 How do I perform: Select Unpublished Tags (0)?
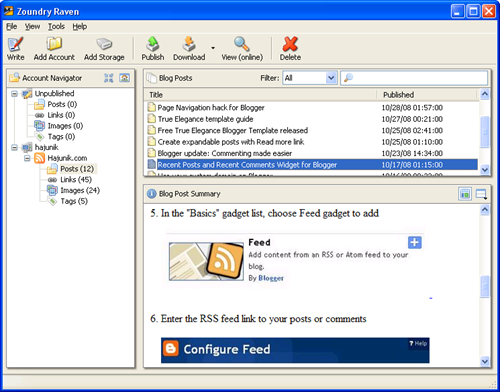point(61,137)
